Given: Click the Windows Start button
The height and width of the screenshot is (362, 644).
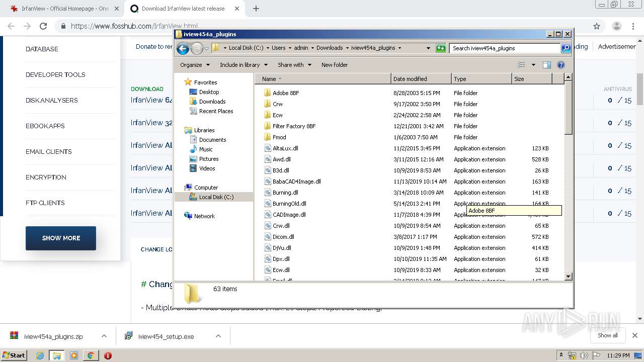Looking at the screenshot, I should [14, 355].
